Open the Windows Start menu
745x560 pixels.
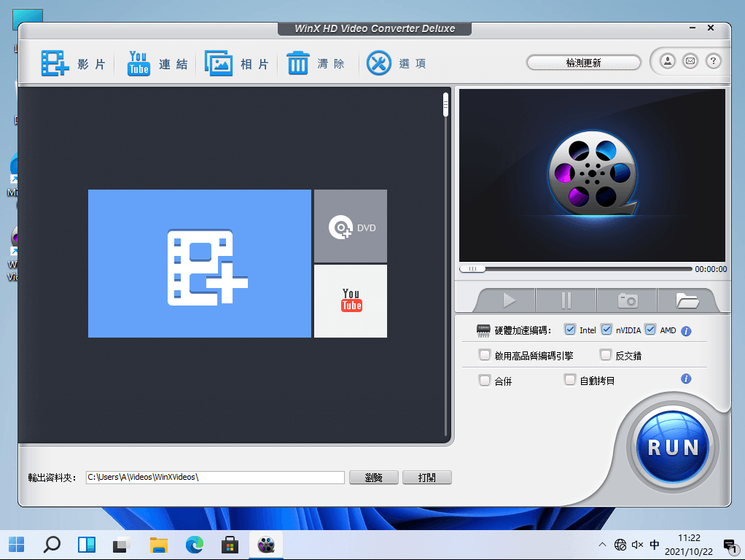click(17, 545)
